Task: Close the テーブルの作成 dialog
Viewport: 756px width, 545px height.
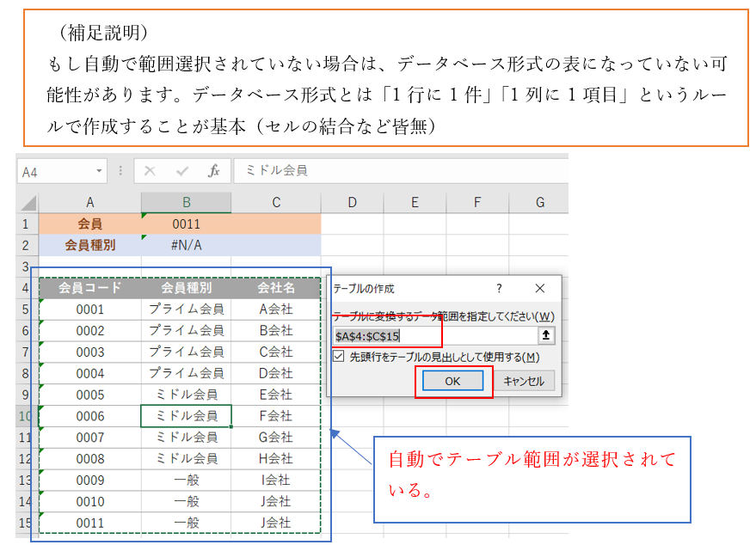Action: (539, 289)
